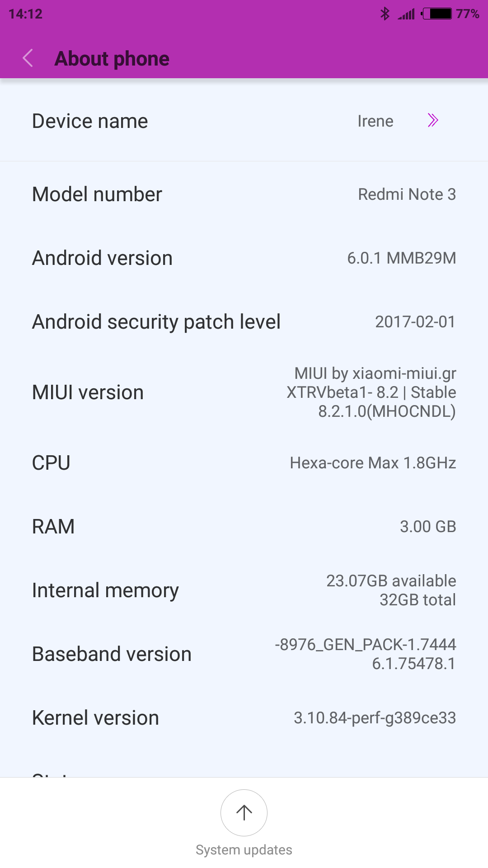Tap the 14:12 clock in status bar
The image size is (488, 868).
pos(25,14)
